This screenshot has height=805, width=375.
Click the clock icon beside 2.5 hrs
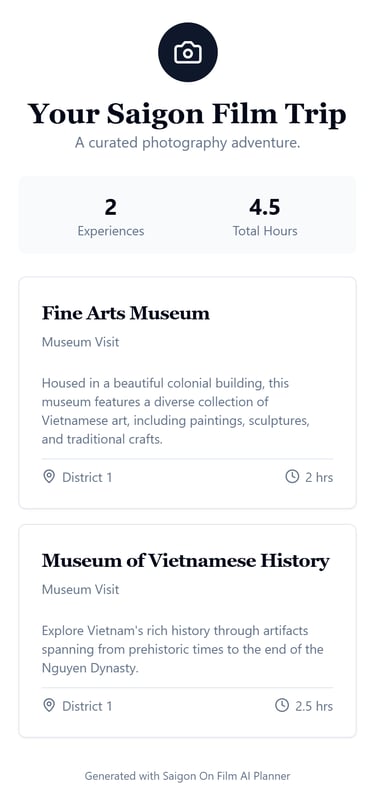point(282,705)
